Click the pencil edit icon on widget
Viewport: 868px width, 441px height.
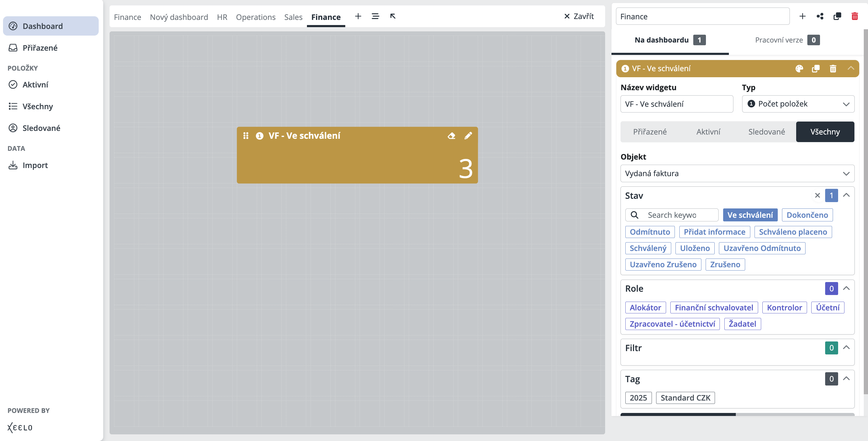tap(468, 136)
